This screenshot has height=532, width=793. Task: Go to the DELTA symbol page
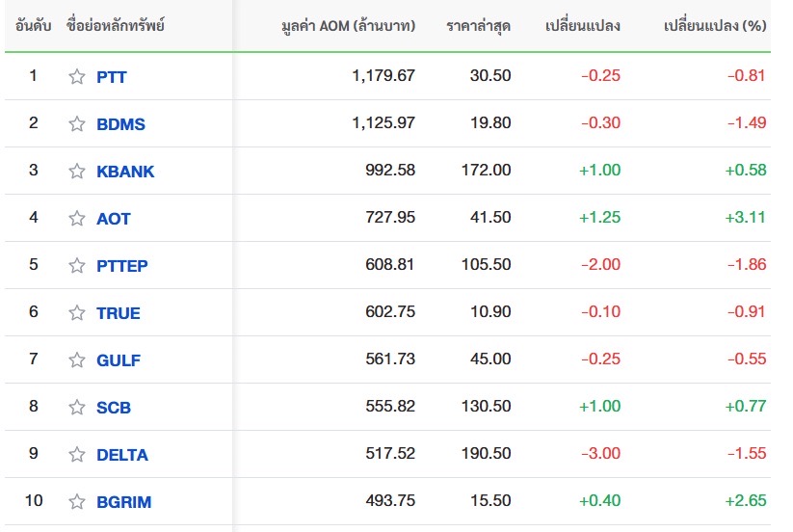tap(122, 455)
